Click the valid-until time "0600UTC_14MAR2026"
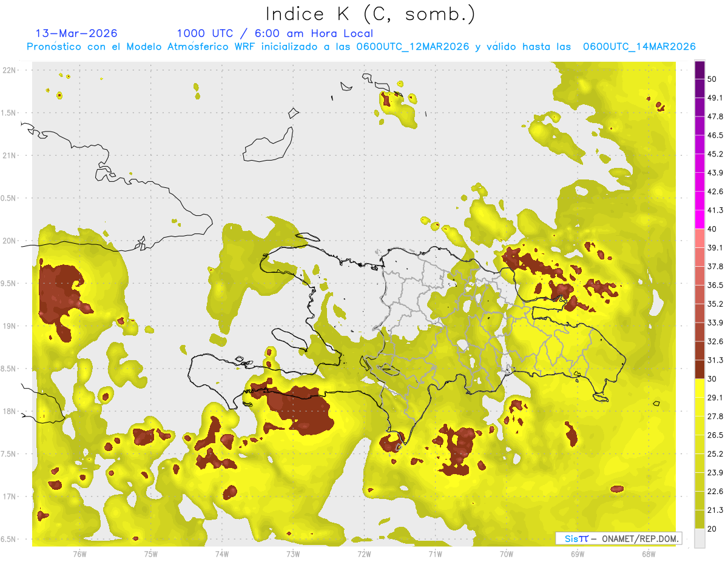 coord(639,47)
